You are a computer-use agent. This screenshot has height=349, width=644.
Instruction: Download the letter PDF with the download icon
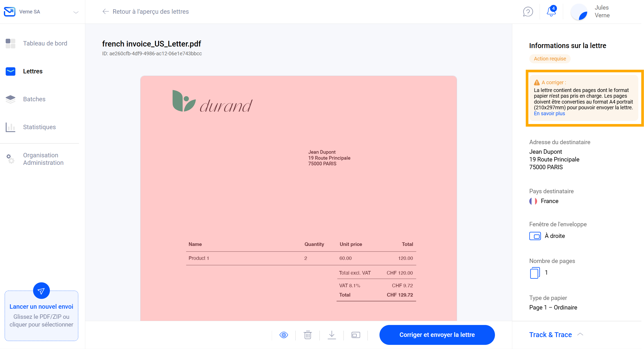click(x=332, y=335)
